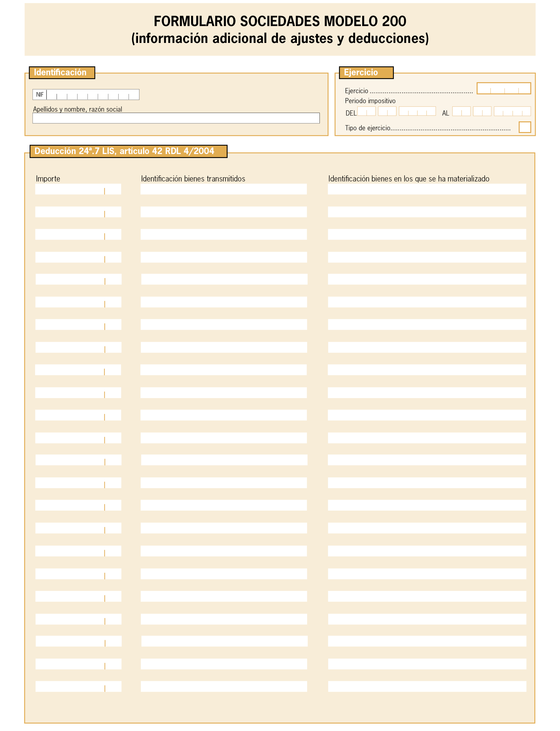Click the last Importe row field

tap(78, 686)
